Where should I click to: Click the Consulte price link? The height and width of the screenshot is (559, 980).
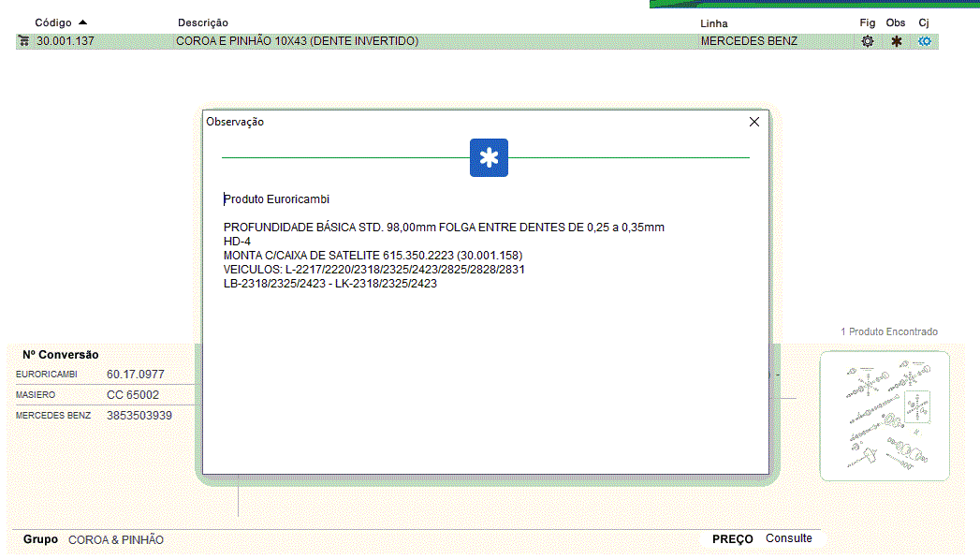click(x=788, y=538)
